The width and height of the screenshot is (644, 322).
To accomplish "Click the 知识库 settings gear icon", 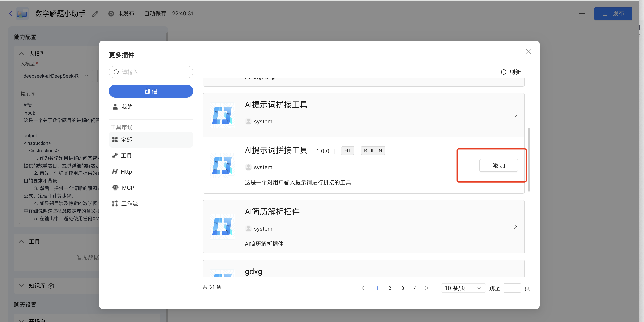I will click(x=51, y=286).
